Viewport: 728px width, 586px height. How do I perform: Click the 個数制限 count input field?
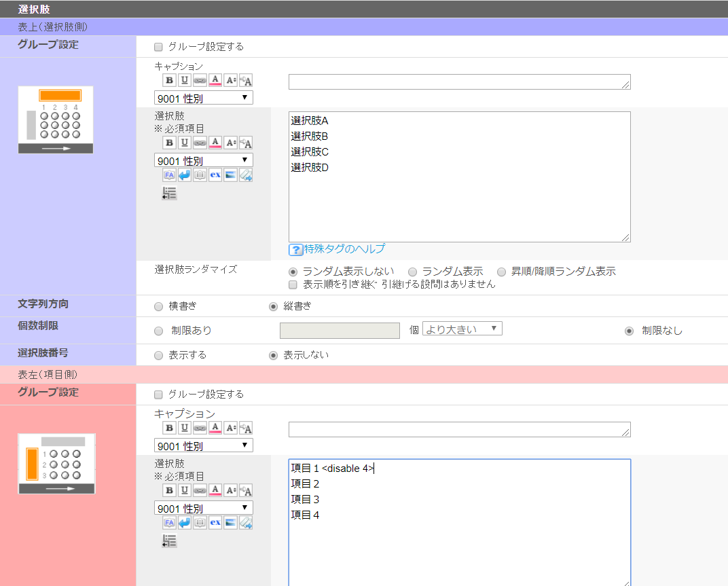tap(340, 331)
